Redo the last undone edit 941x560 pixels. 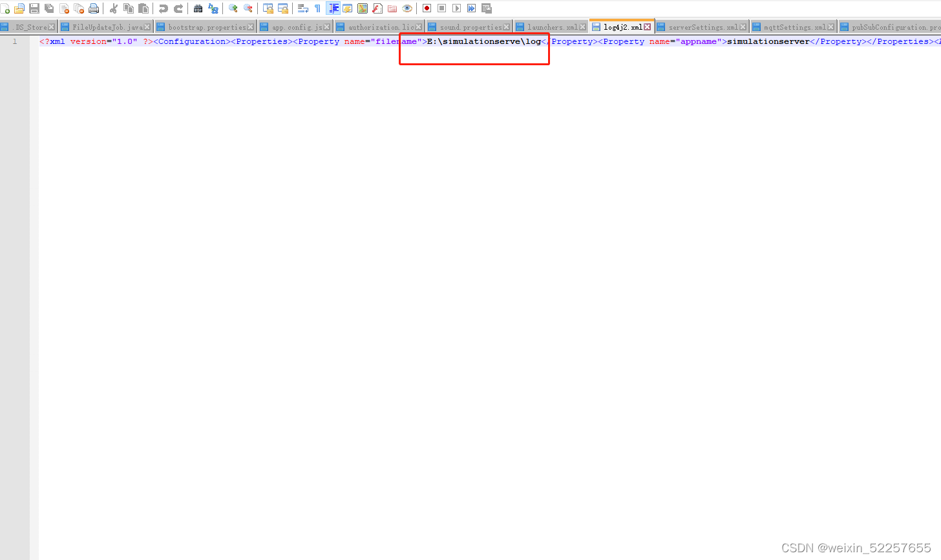178,8
